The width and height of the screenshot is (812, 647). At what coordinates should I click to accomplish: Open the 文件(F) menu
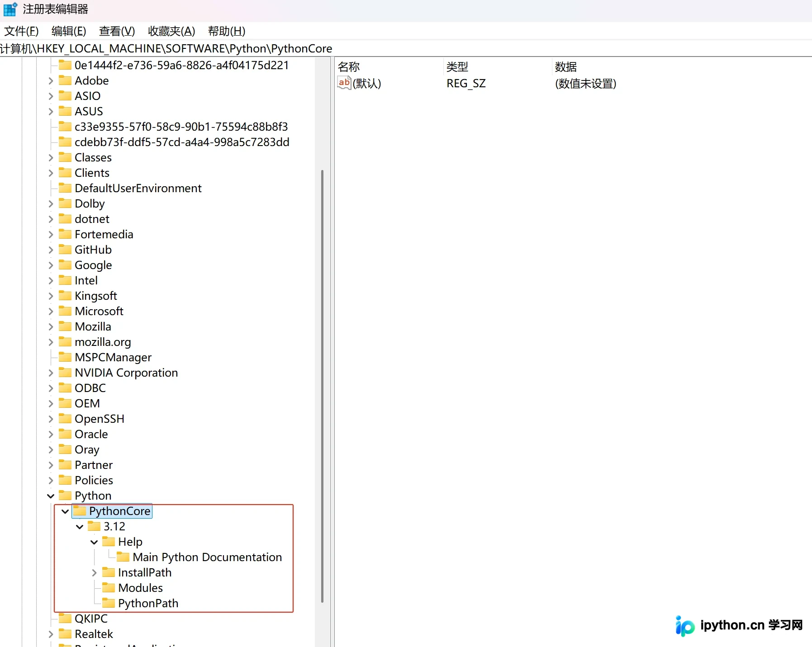click(21, 31)
